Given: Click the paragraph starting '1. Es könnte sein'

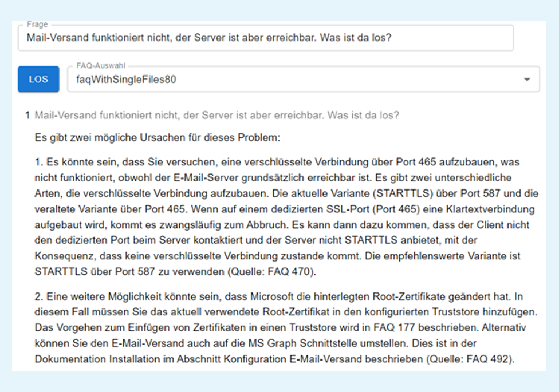Looking at the screenshot, I should [286, 217].
